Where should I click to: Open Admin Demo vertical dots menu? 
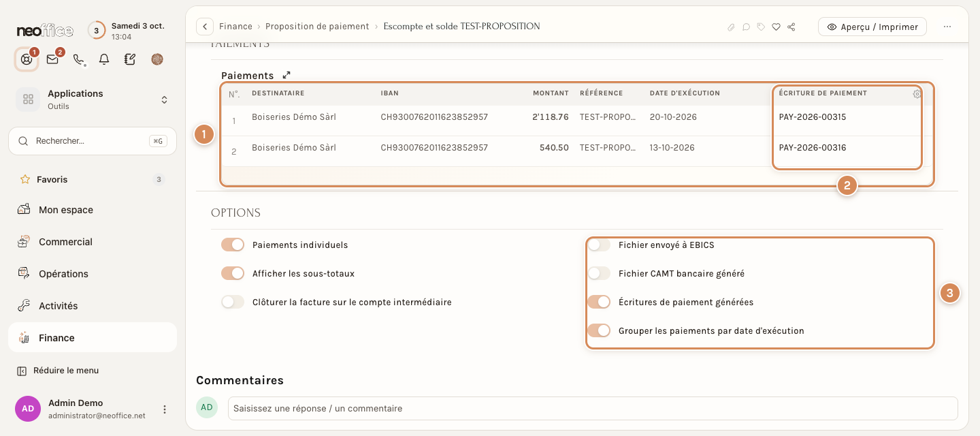(164, 409)
